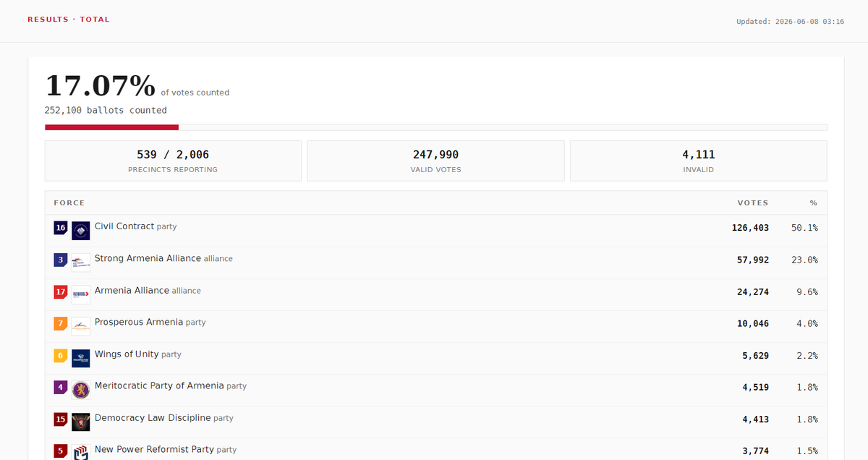
Task: Click ballot number 15 badge
Action: (x=61, y=419)
